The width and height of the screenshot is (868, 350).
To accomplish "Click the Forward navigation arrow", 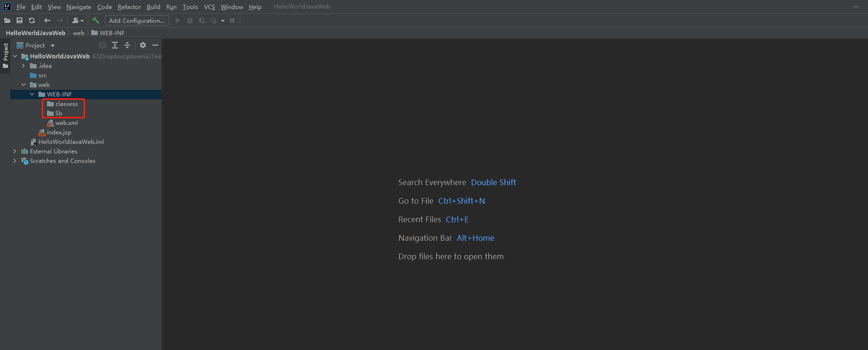I will click(60, 20).
